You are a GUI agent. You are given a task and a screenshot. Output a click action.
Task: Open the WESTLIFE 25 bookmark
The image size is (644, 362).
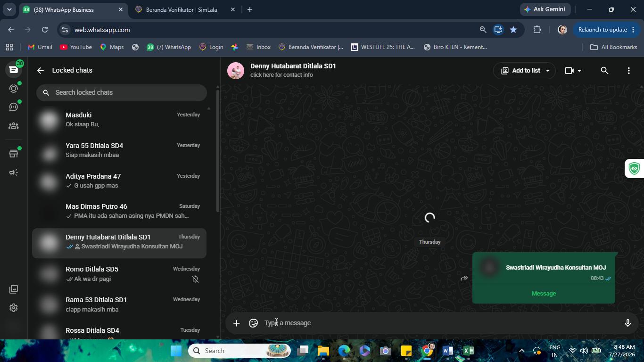click(x=383, y=47)
